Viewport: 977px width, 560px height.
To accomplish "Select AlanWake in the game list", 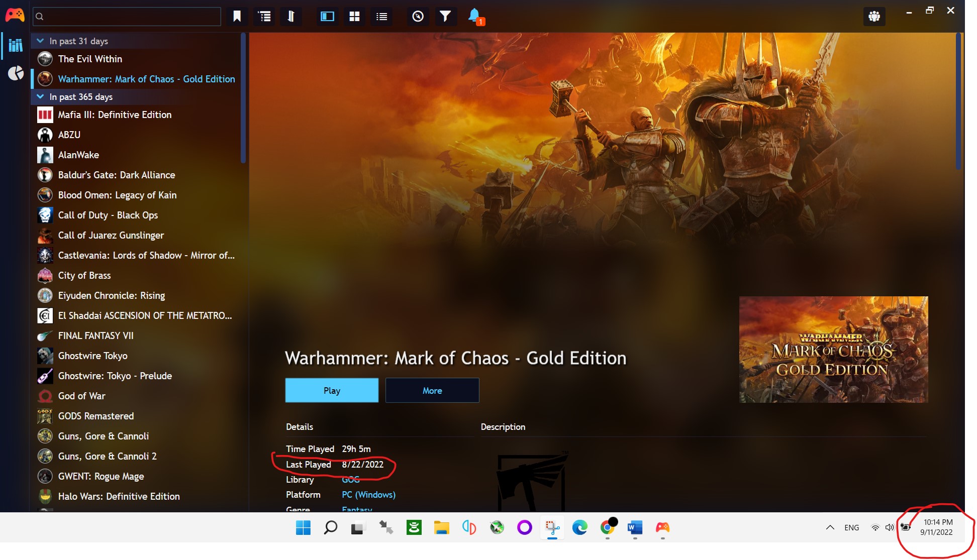I will 136,155.
